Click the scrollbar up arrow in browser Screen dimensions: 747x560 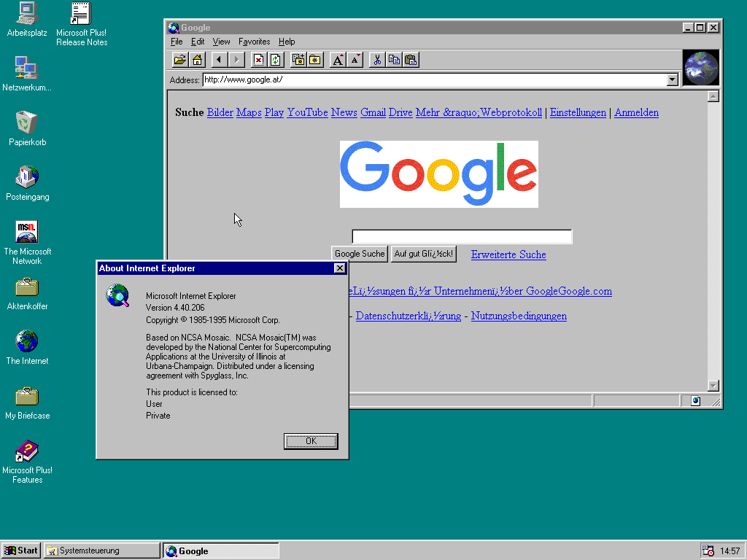[x=713, y=97]
